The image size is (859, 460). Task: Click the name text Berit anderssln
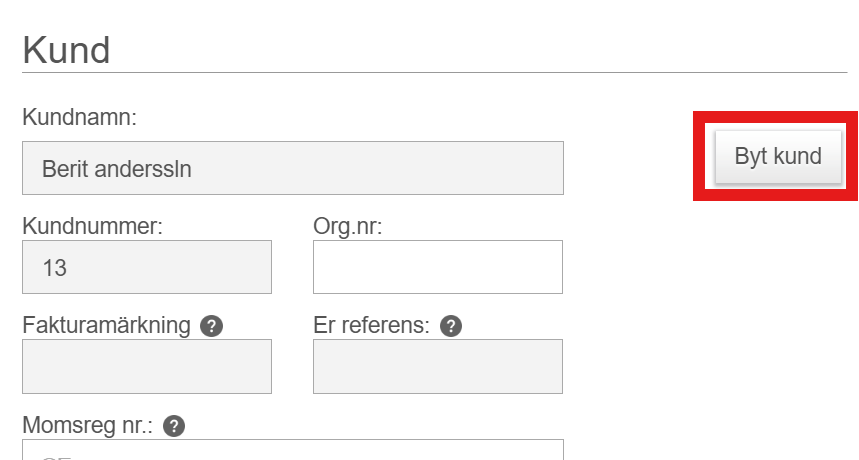pyautogui.click(x=117, y=169)
